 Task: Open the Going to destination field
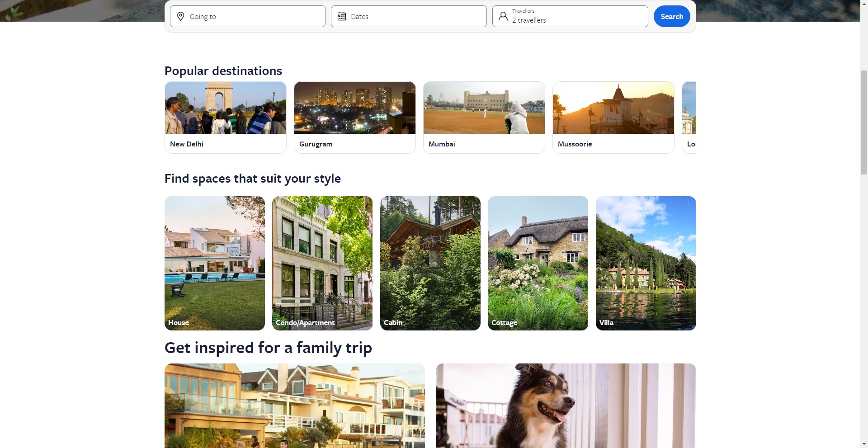tap(248, 16)
